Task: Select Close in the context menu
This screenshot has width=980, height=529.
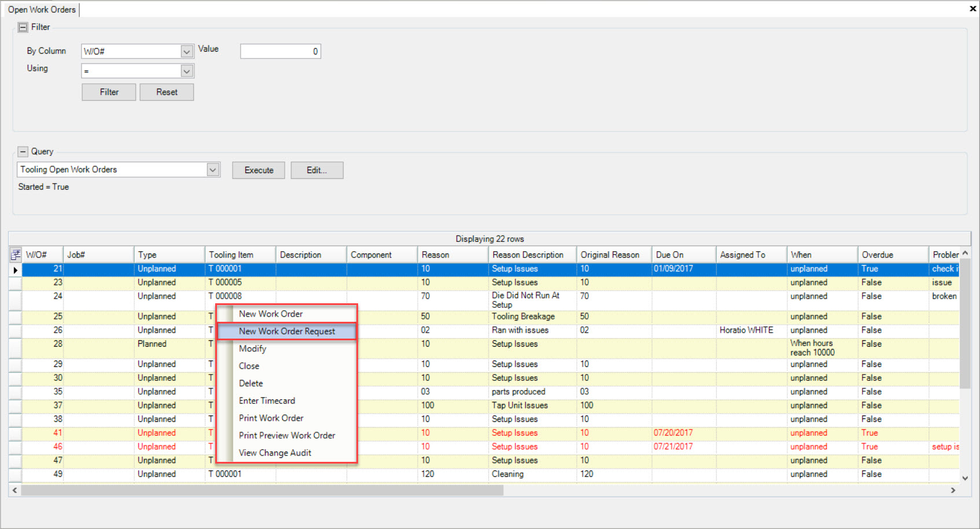Action: coord(287,366)
